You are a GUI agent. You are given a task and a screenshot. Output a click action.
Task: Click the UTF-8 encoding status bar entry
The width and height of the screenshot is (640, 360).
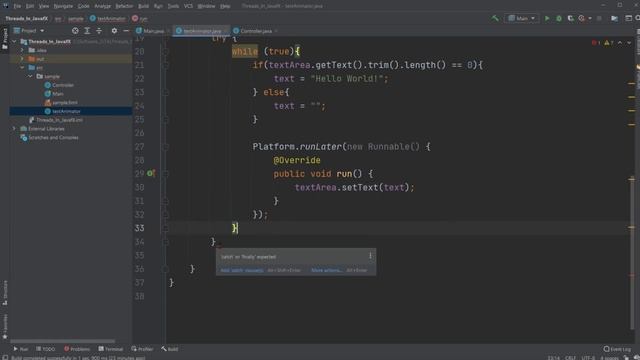[588, 358]
